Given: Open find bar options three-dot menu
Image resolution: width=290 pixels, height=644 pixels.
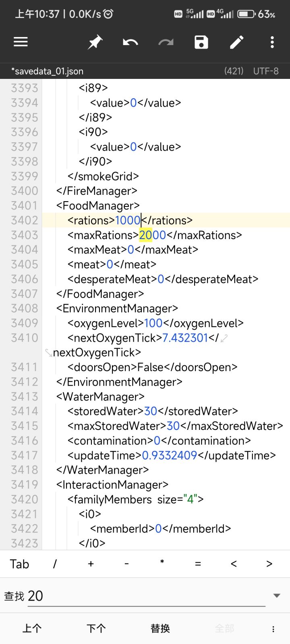Looking at the screenshot, I should coord(273,629).
